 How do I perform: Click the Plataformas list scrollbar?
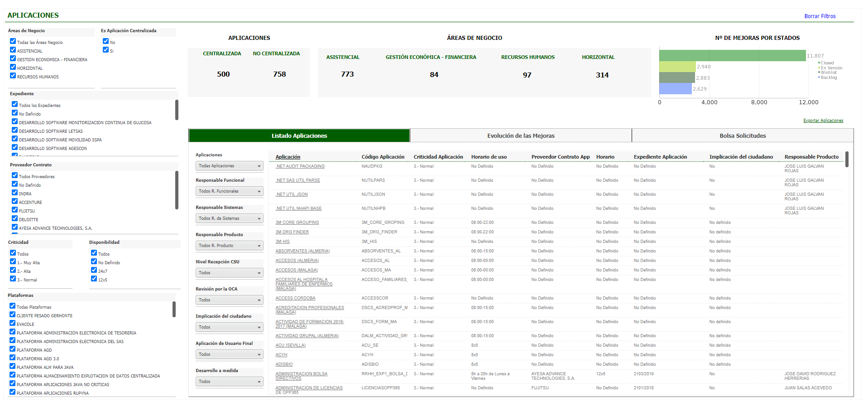point(174,310)
